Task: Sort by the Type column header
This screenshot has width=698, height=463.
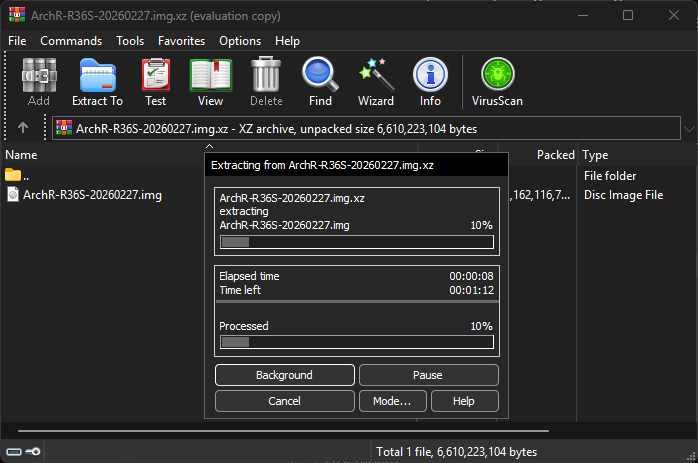Action: click(x=595, y=155)
